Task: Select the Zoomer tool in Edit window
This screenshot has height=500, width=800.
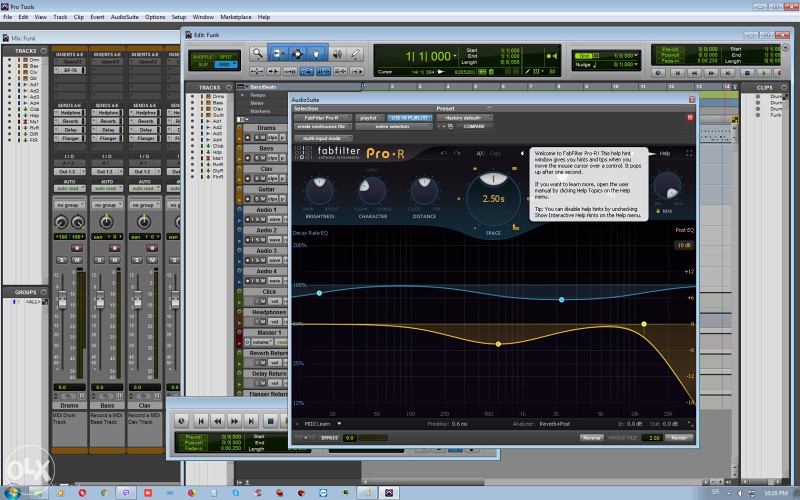Action: (258, 54)
